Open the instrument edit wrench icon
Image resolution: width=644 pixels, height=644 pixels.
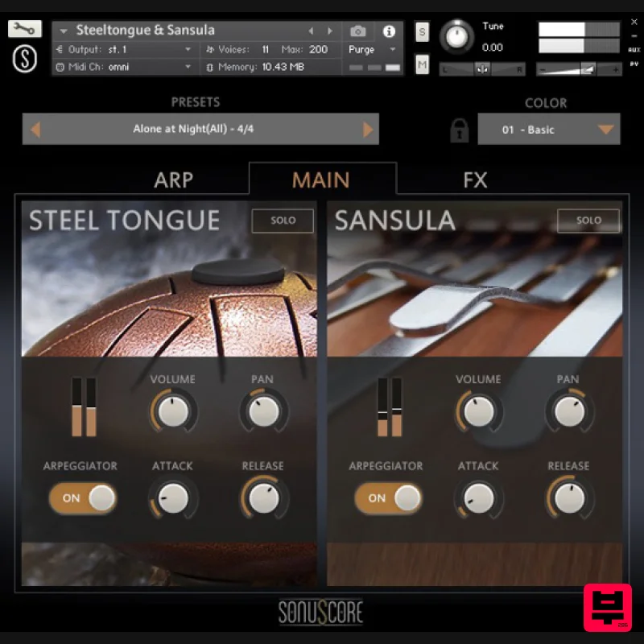point(23,27)
